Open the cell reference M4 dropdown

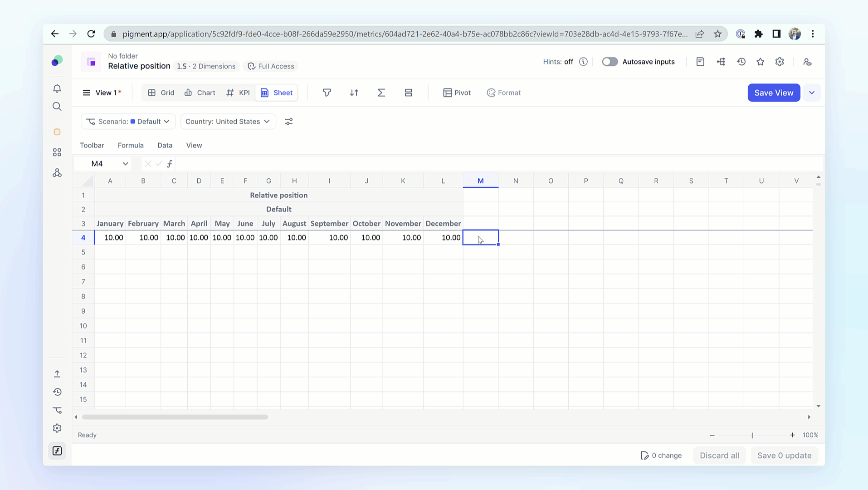pos(125,164)
